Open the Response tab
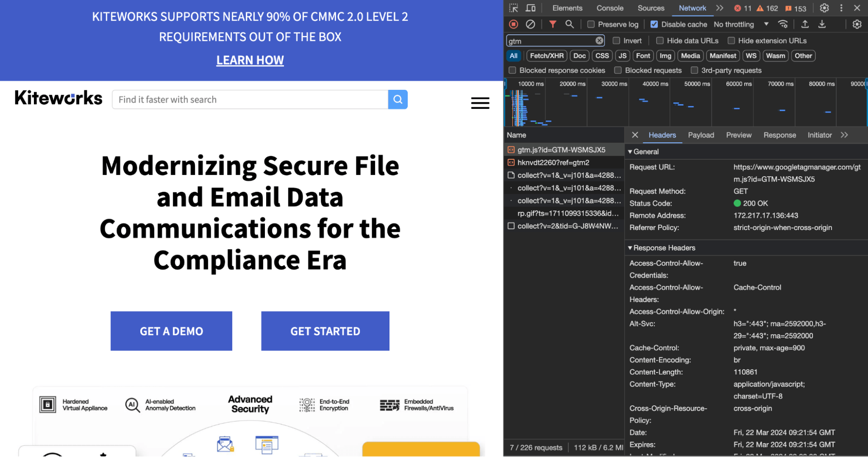Screen dimensions: 868x457 (779, 135)
